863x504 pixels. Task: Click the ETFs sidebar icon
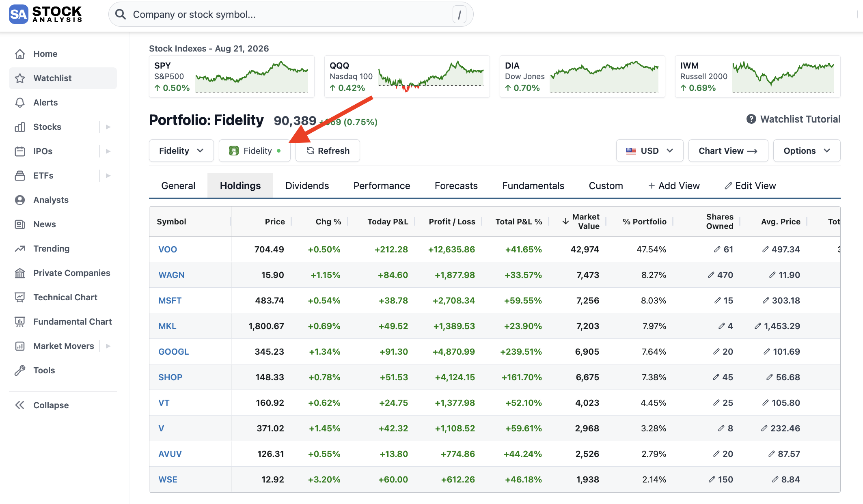(x=20, y=176)
